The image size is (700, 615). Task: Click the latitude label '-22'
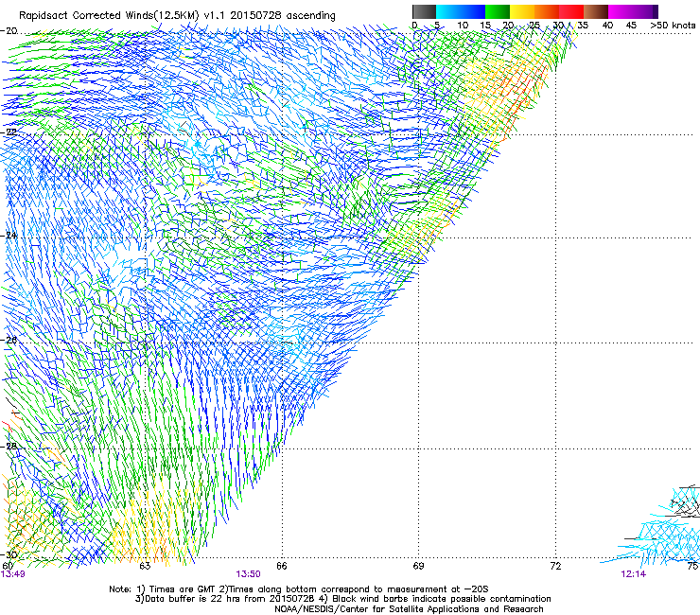[9, 132]
